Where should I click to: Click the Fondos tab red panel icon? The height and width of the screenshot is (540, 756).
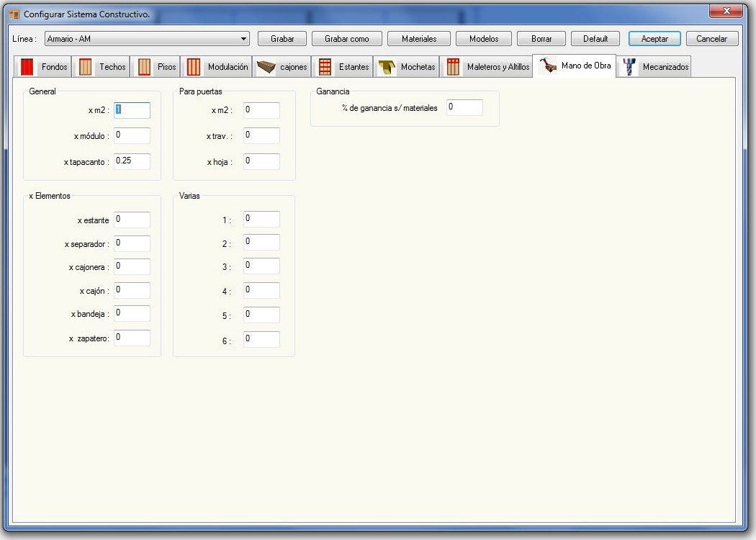(x=27, y=67)
